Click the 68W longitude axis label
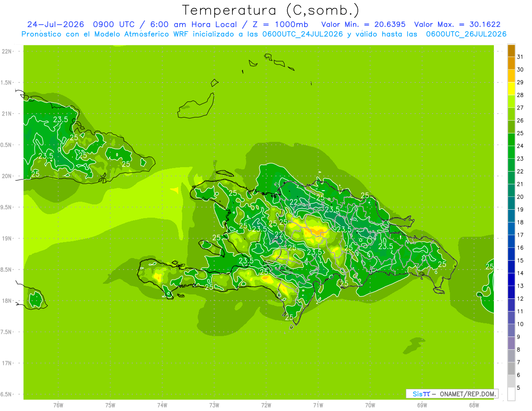This screenshot has width=532, height=411. click(x=473, y=405)
